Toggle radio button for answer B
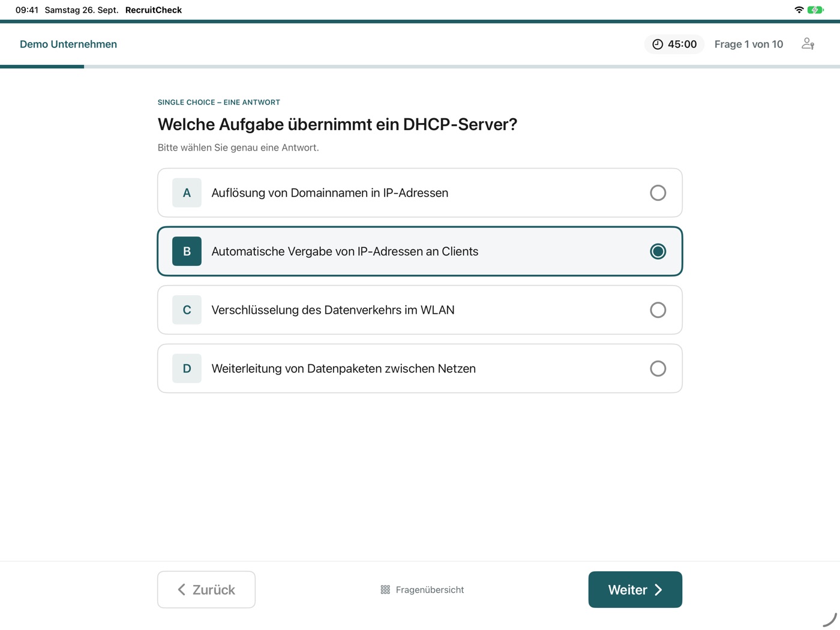The image size is (840, 630). 658,251
